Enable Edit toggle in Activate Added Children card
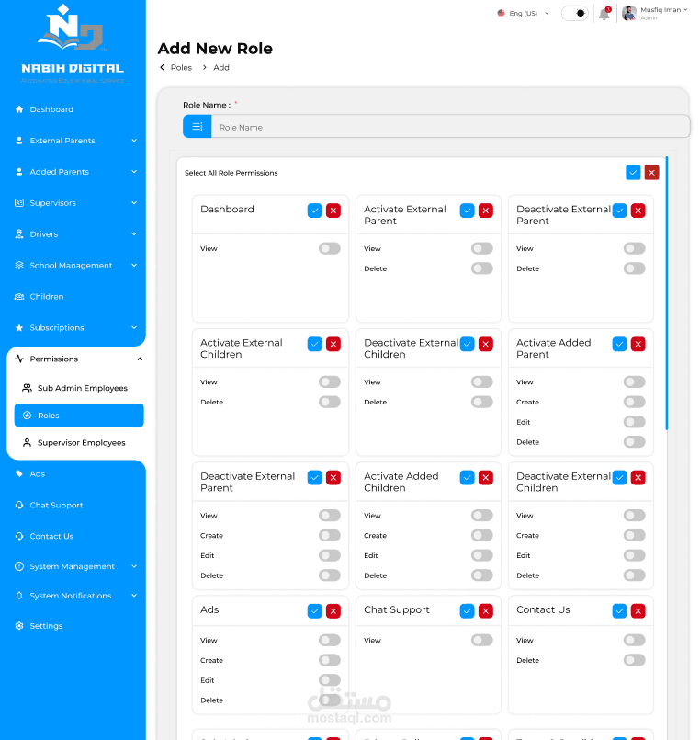This screenshot has width=700, height=740. point(481,555)
